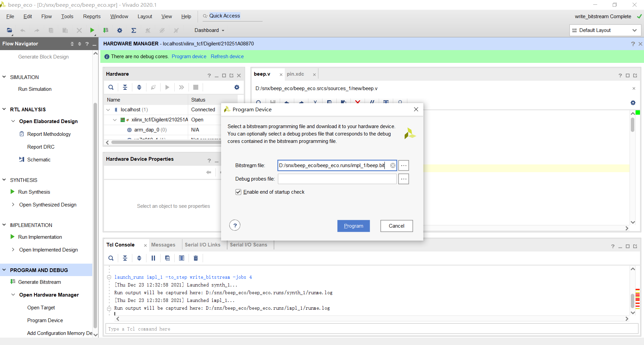
Task: Collapse the SIMULATION section
Action: point(4,77)
